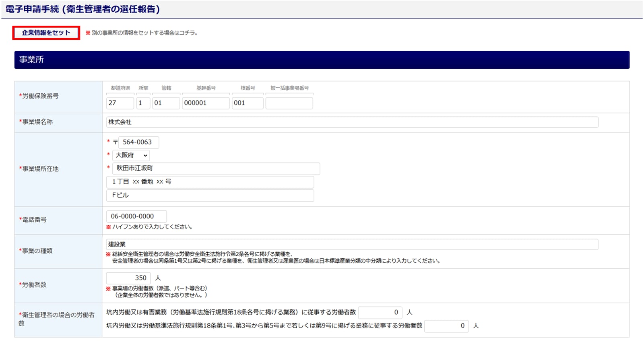
Task: Focus the 基幹番号 field with 000001
Action: click(205, 103)
